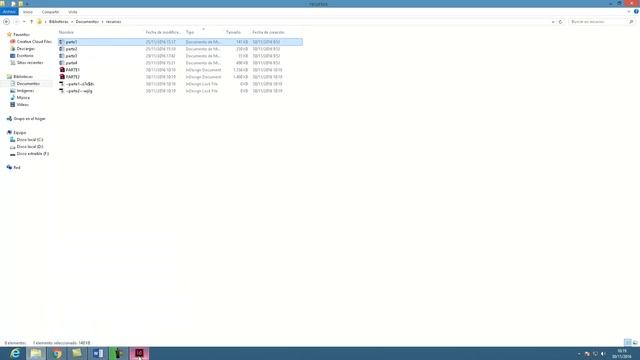This screenshot has width=640, height=360.
Task: Select Bibliotecas in navigation pane
Action: click(x=23, y=76)
